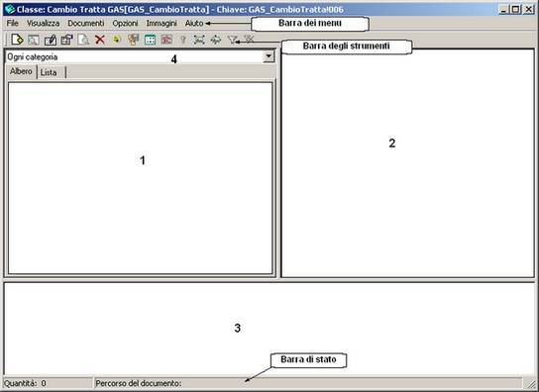Select the Albero tab
539x392 pixels.
tap(22, 71)
